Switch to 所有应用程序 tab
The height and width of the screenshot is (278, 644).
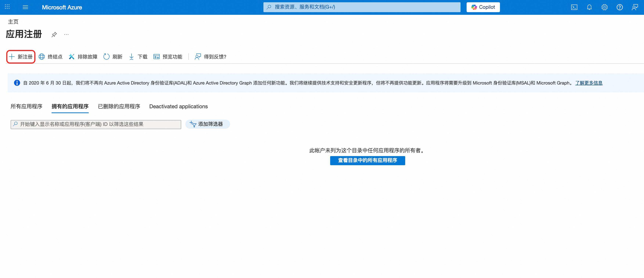click(x=27, y=107)
